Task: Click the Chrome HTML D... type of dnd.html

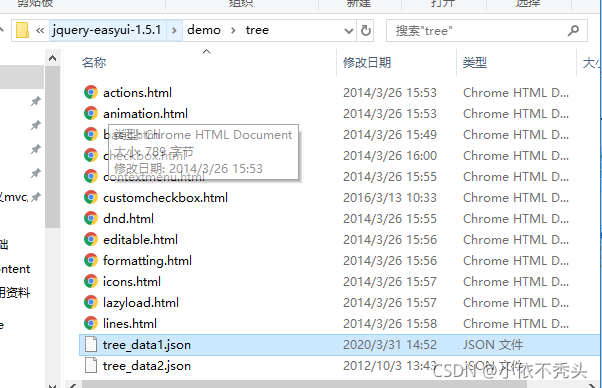Action: [x=516, y=218]
